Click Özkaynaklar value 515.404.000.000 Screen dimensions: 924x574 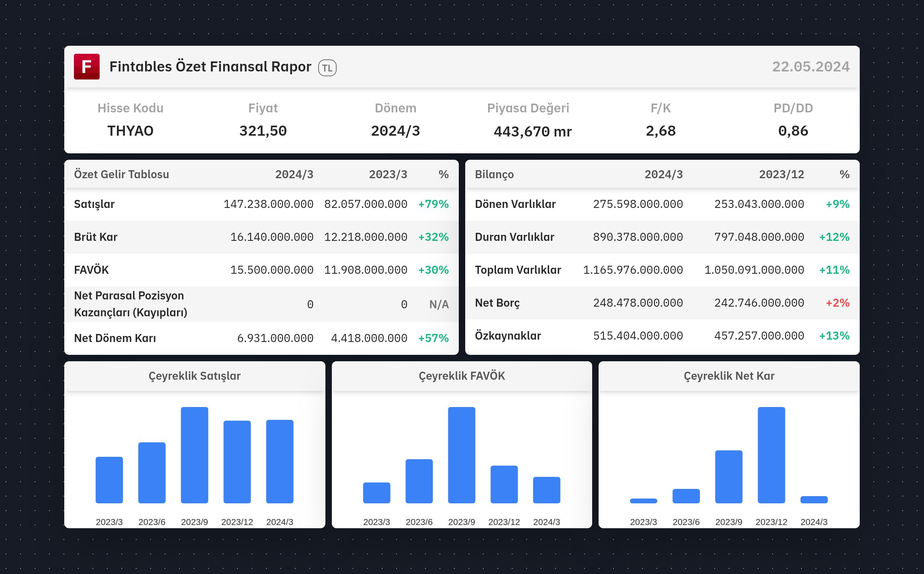point(638,336)
